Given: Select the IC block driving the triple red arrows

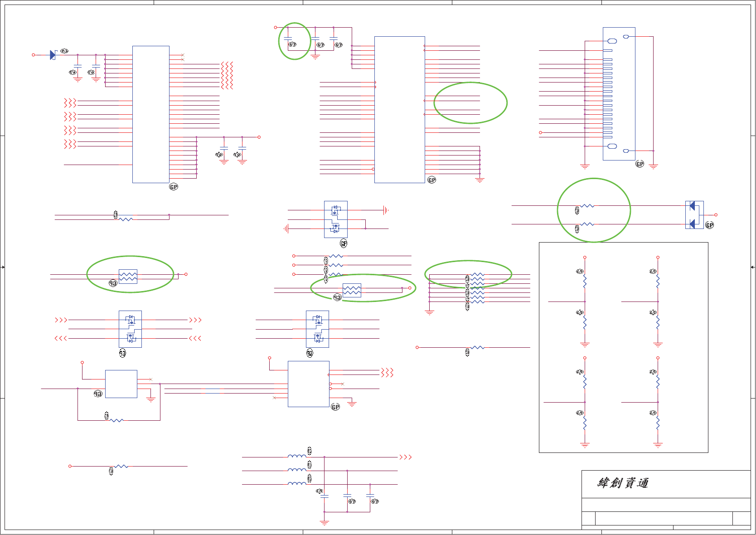Looking at the screenshot, I should tap(308, 384).
